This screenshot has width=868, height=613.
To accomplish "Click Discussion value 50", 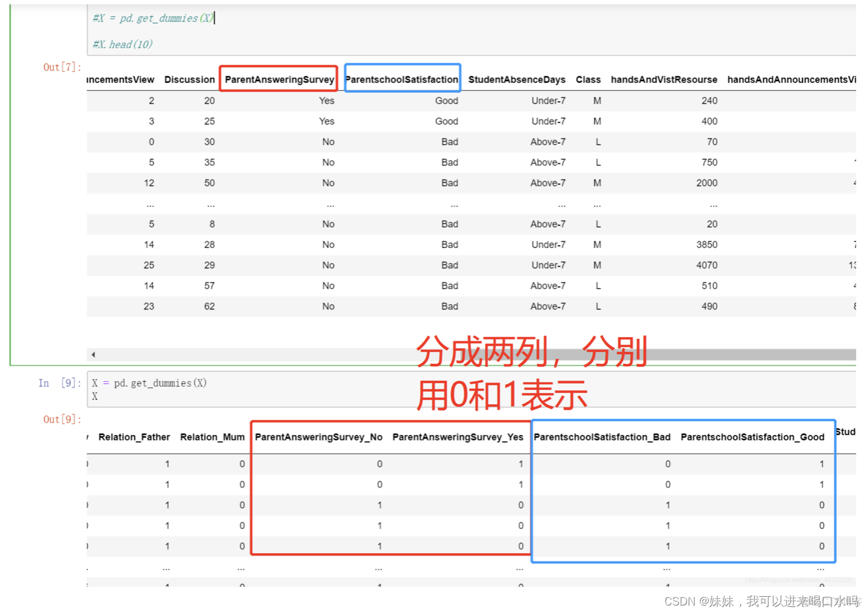I will pyautogui.click(x=209, y=183).
